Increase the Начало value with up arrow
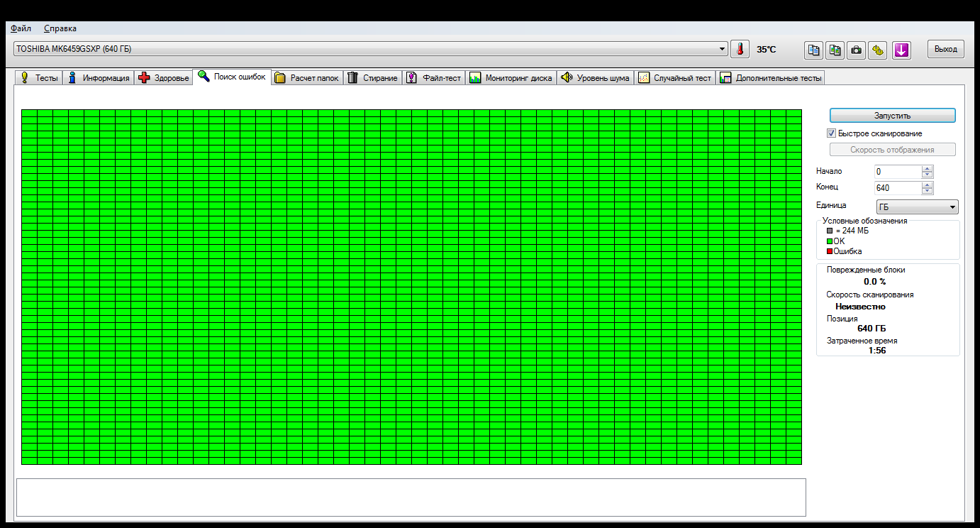This screenshot has width=980, height=528. pyautogui.click(x=928, y=169)
